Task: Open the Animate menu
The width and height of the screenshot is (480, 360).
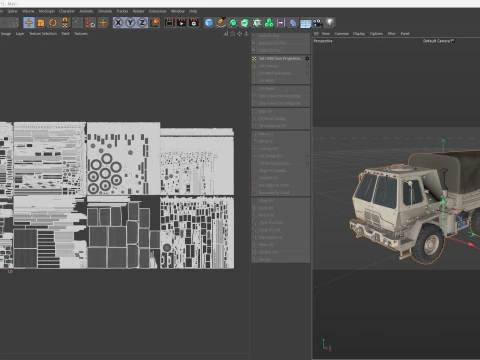Action: tap(86, 11)
